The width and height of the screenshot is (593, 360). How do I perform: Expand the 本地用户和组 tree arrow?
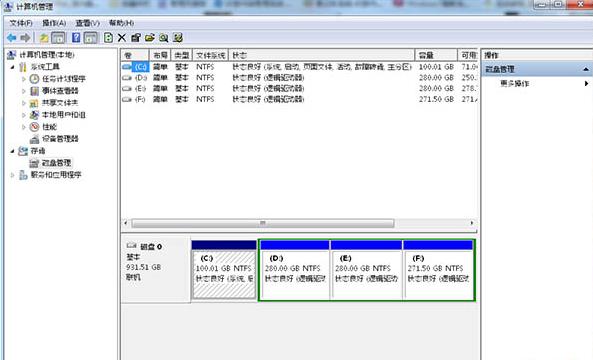pos(24,115)
